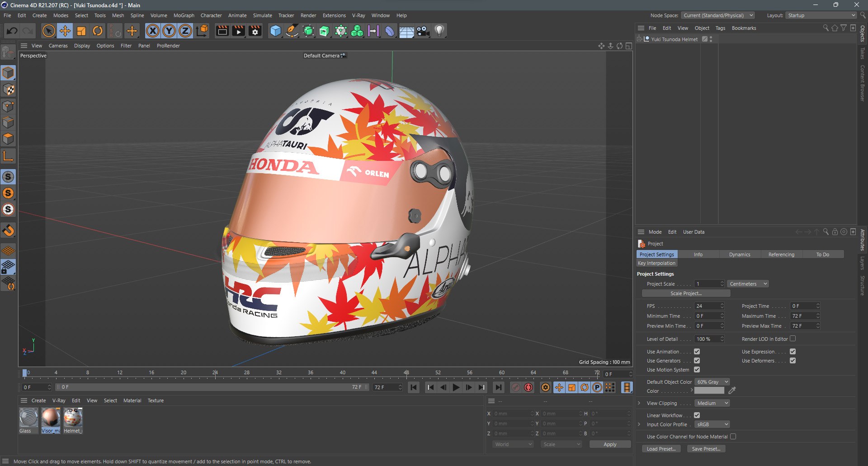Click the Apply coordinates button

610,444
